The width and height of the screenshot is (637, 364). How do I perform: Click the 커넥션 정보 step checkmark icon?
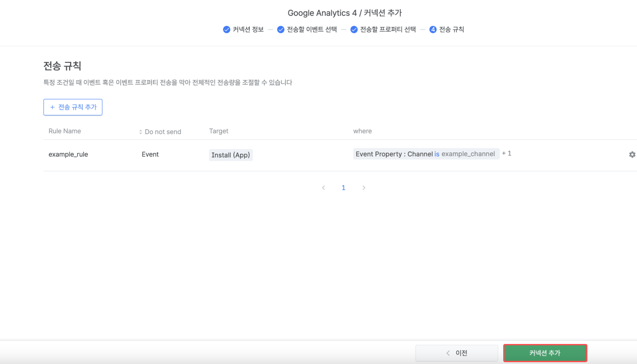[x=227, y=30]
